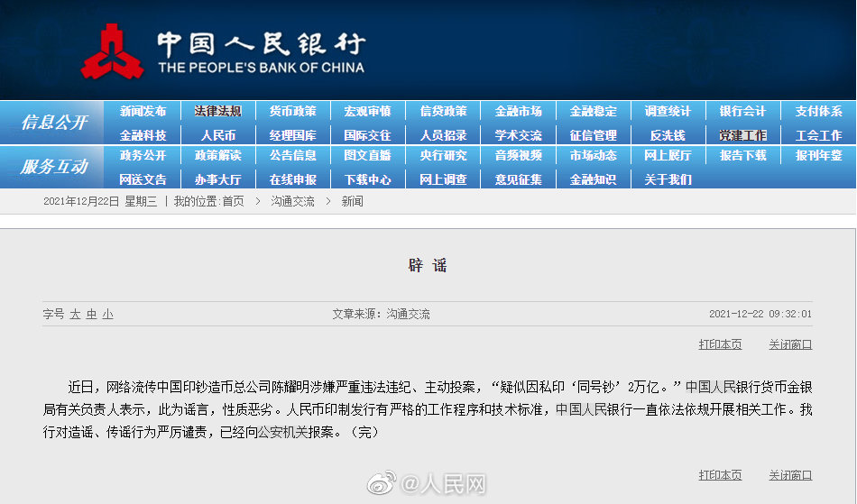The image size is (857, 504).
Task: Open the 新闻发布 menu item
Action: click(143, 112)
